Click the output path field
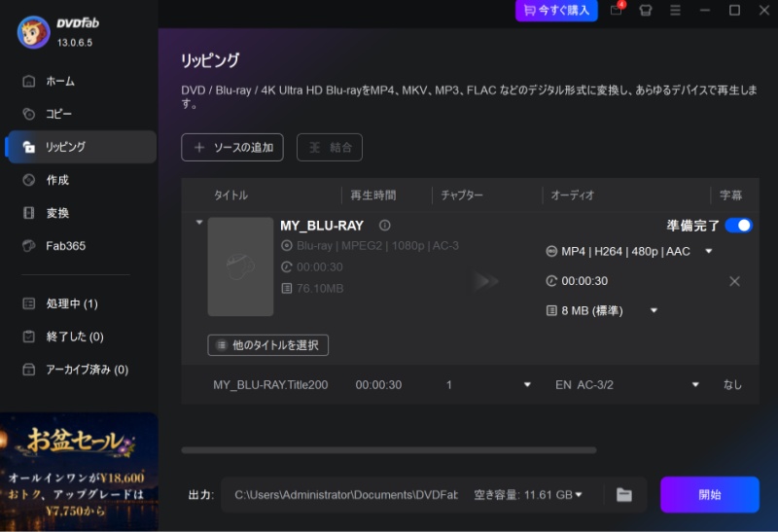Image resolution: width=778 pixels, height=532 pixels. [x=346, y=495]
